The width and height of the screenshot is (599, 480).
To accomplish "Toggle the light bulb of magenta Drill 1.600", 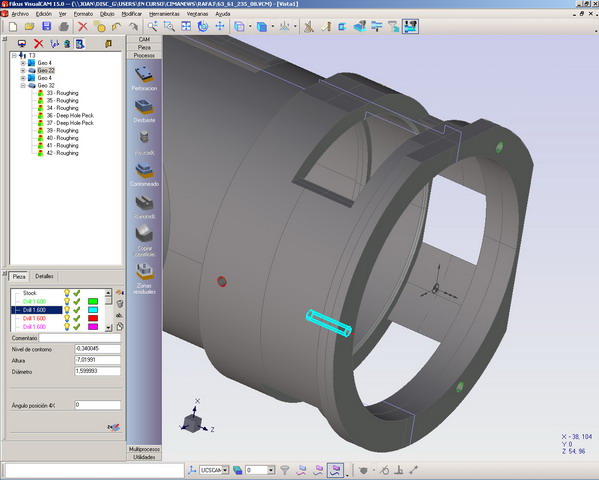I will (x=67, y=327).
